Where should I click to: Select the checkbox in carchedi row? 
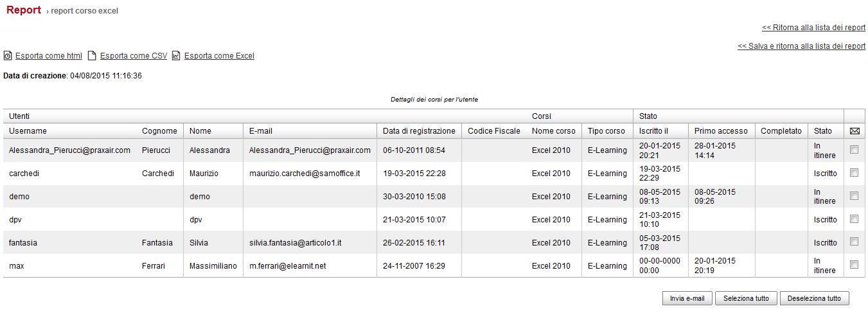(854, 173)
